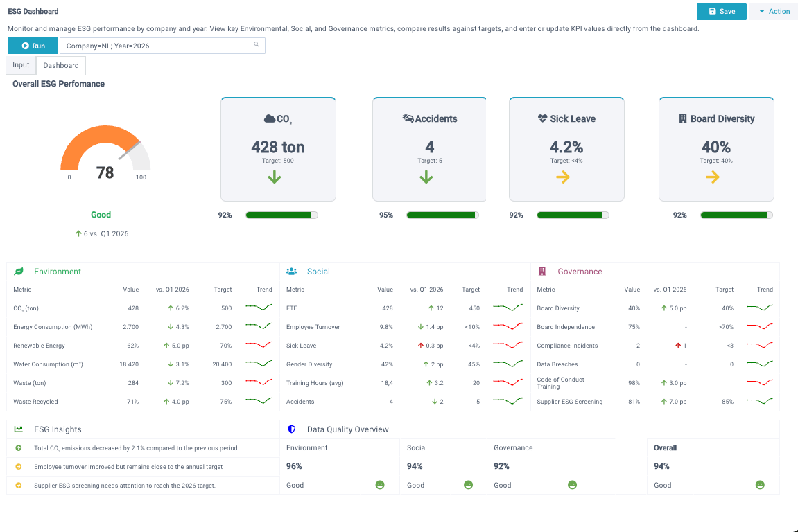Click the yellow icon beside Employee turnover insight
Screen dimensions: 798x532
[x=19, y=467]
